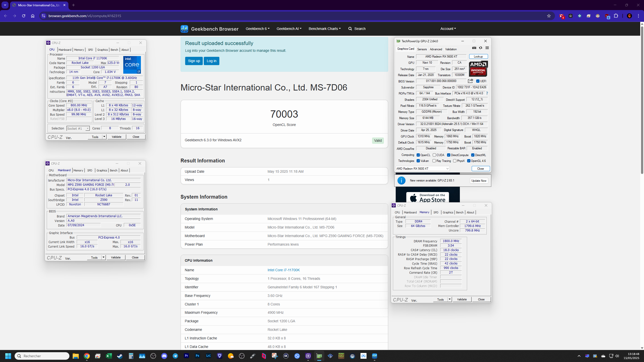644x362 pixels.
Task: Launch Photoshop from the taskbar
Action: [x=197, y=356]
